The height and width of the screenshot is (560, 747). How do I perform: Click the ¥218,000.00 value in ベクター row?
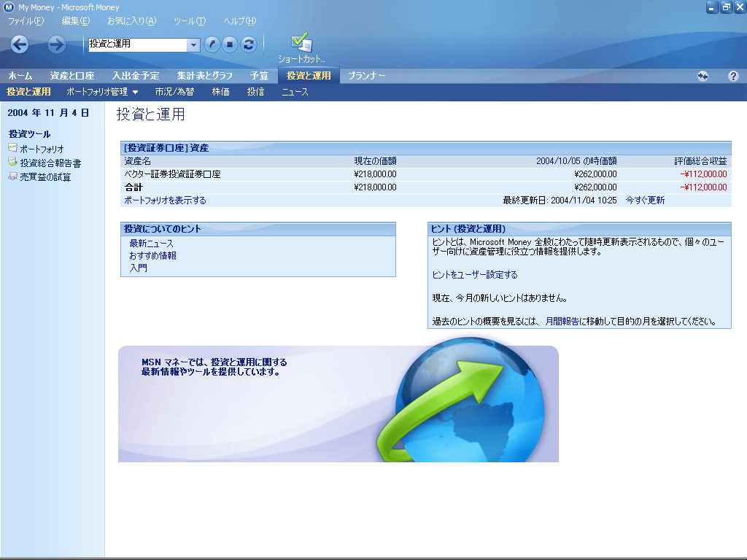pyautogui.click(x=375, y=174)
